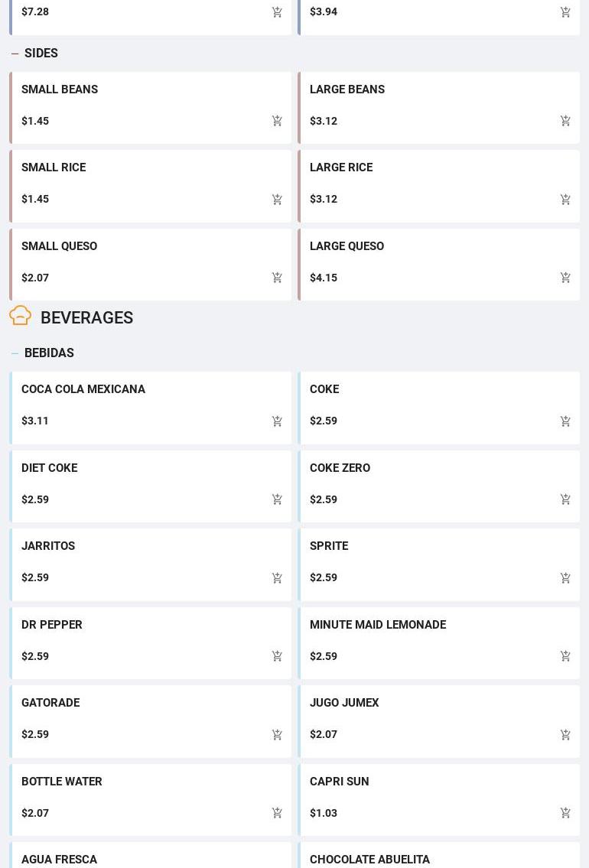Add Capri Sun to cart
Viewport: 589px width, 868px height.
pos(565,813)
